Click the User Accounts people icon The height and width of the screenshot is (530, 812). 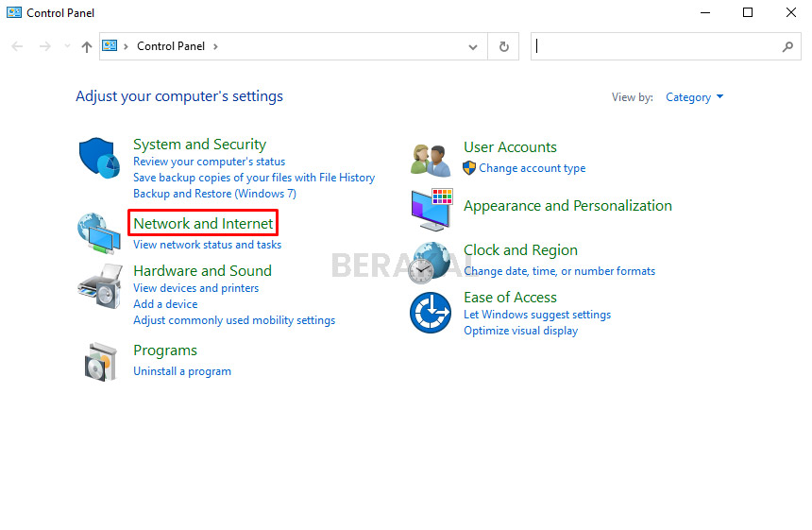(x=431, y=160)
